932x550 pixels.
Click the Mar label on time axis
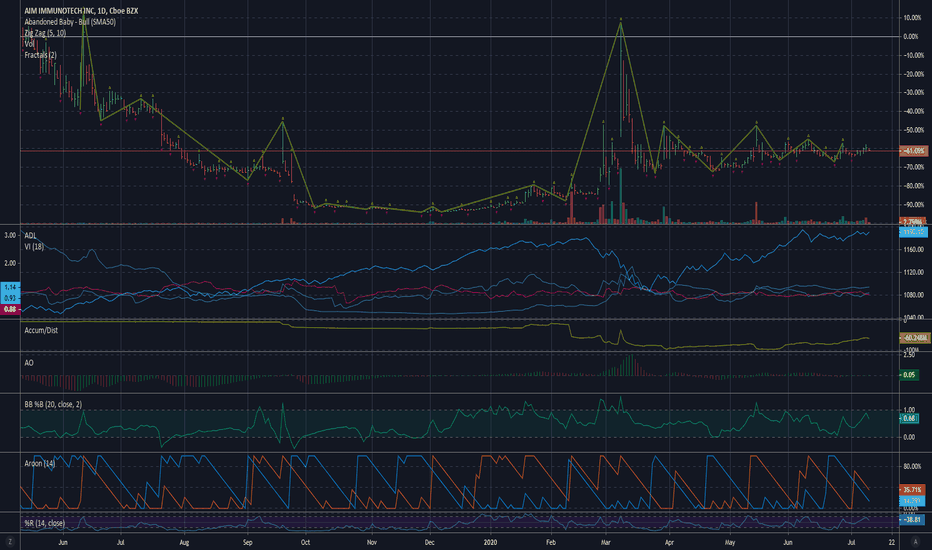coord(606,542)
